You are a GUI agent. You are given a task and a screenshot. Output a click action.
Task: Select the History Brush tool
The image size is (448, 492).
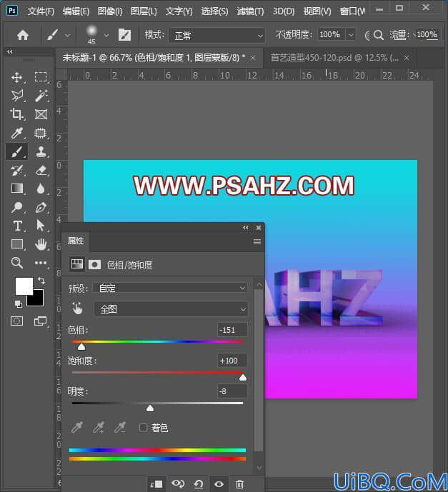tap(16, 171)
